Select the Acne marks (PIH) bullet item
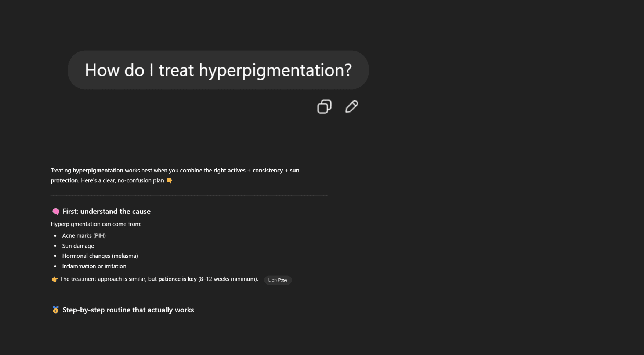This screenshot has height=355, width=644. [84, 235]
